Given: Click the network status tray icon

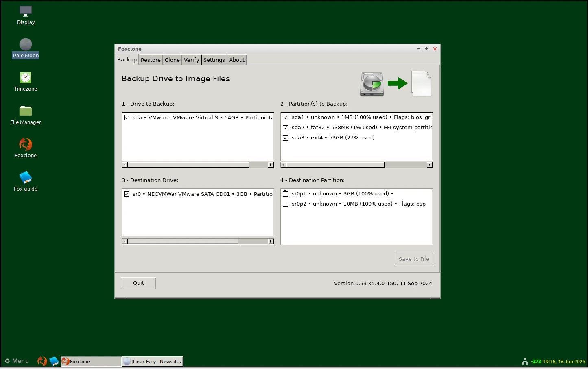Looking at the screenshot, I should (525, 361).
